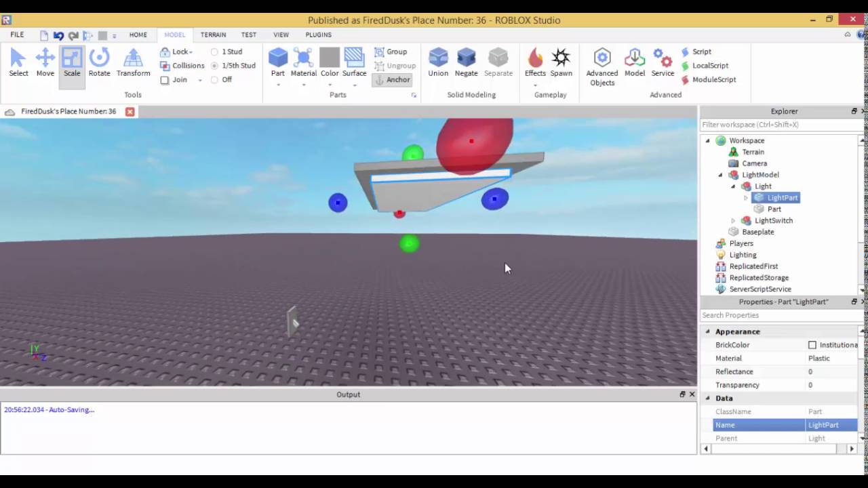868x488 pixels.
Task: Open the dropdown arrow below Effects
Action: point(535,85)
